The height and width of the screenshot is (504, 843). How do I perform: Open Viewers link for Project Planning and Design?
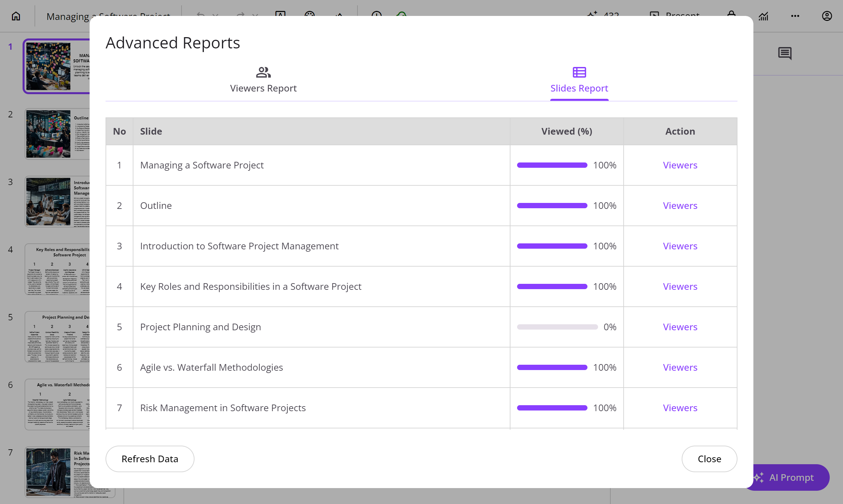[x=680, y=327]
